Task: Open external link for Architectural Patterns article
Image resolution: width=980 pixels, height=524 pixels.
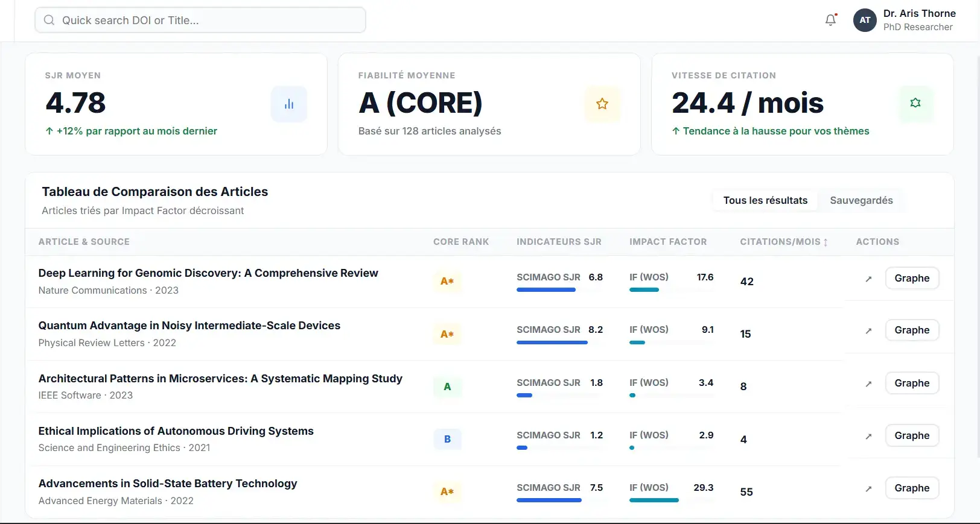Action: coord(868,384)
